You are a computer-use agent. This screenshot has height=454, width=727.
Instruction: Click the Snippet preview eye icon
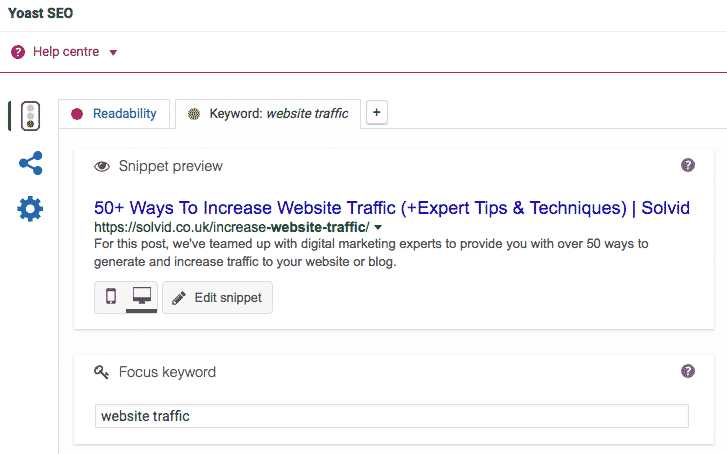click(x=102, y=166)
